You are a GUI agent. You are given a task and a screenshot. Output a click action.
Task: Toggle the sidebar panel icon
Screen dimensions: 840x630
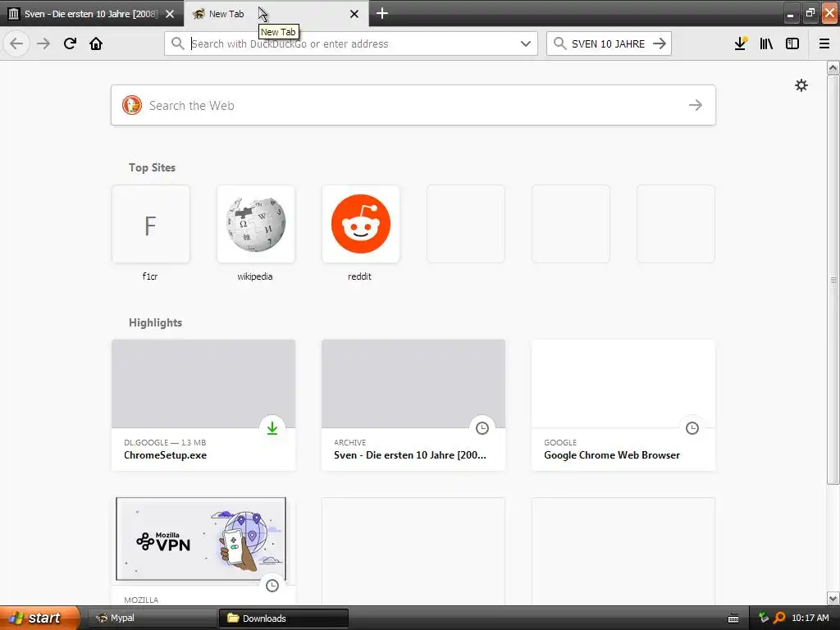[x=792, y=43]
